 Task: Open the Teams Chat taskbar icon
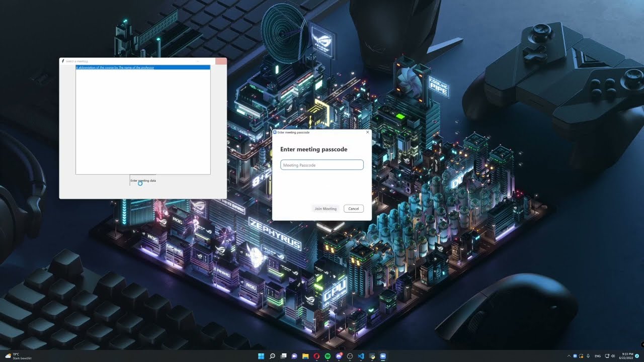[294, 356]
